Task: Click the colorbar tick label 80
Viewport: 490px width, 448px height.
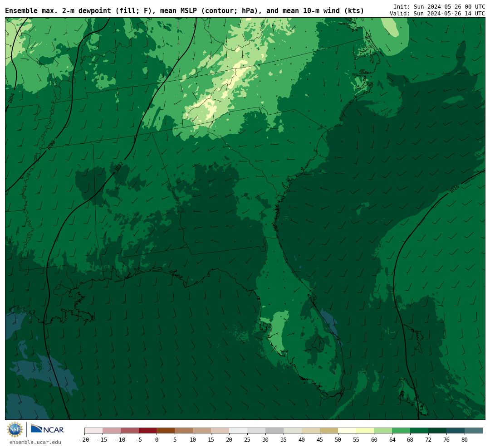Action: (x=465, y=440)
